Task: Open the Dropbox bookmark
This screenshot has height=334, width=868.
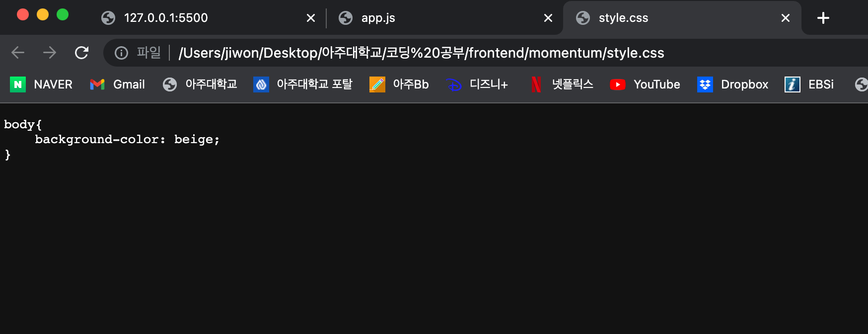Action: (733, 84)
